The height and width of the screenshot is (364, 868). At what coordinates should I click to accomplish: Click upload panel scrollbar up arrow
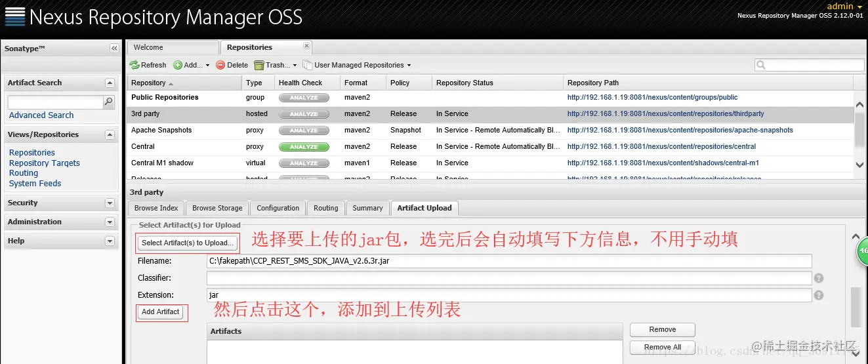(x=856, y=237)
